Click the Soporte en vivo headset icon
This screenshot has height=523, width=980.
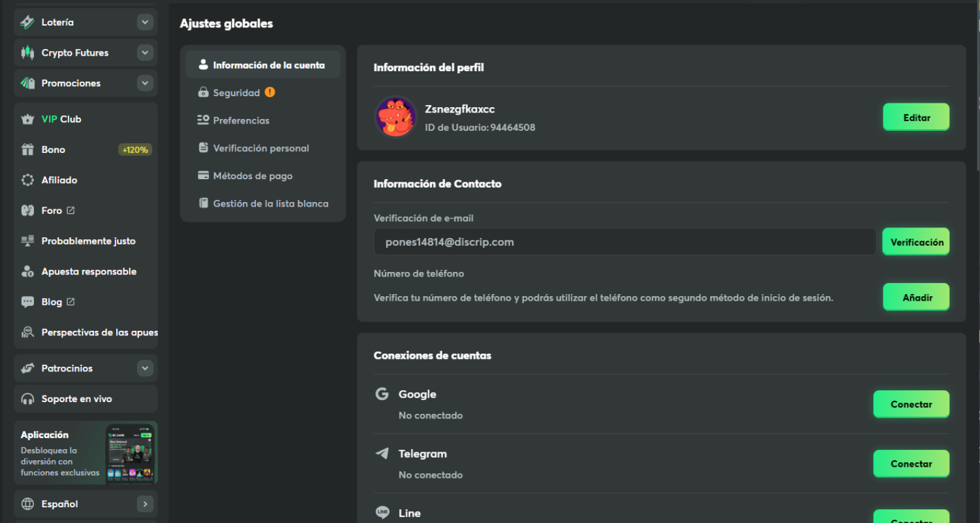coord(27,399)
